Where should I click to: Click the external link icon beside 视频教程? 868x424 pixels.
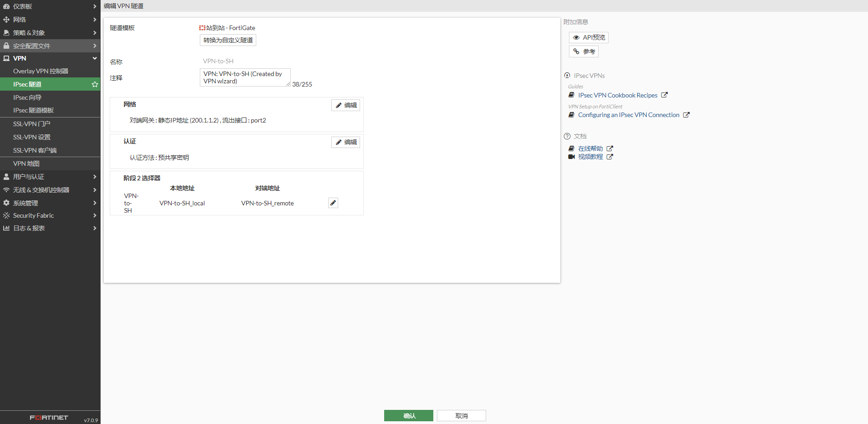pyautogui.click(x=610, y=157)
